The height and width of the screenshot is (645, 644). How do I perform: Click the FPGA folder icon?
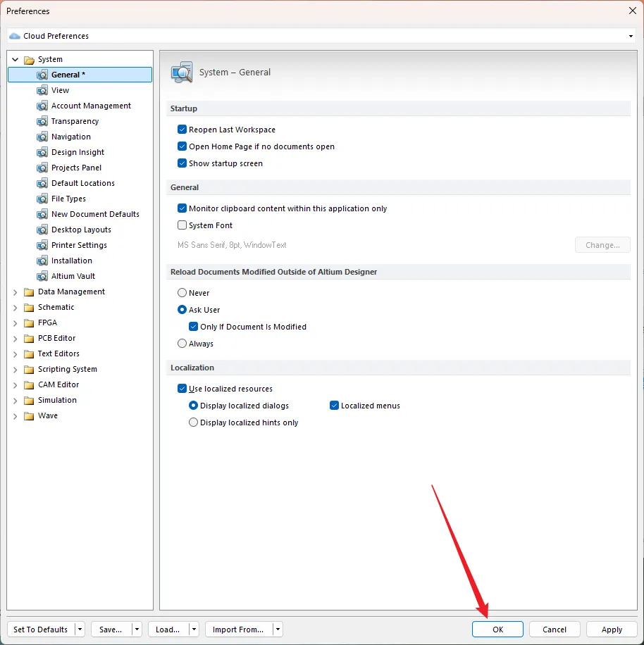(29, 323)
